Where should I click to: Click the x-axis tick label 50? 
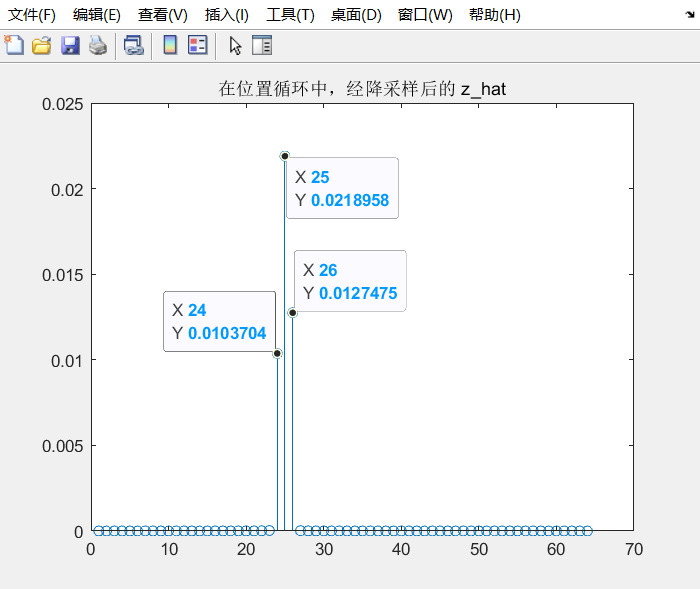tap(479, 549)
